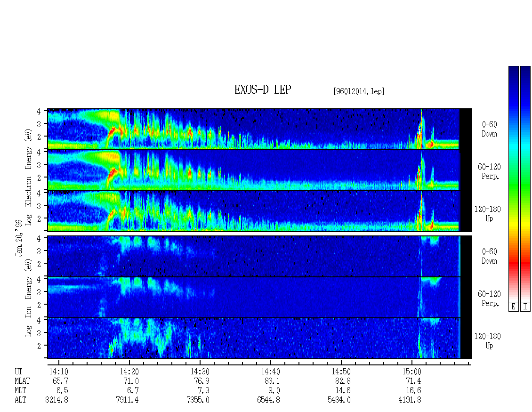Click the 14:10 UT time label
This screenshot has height=412, width=532.
coord(59,372)
